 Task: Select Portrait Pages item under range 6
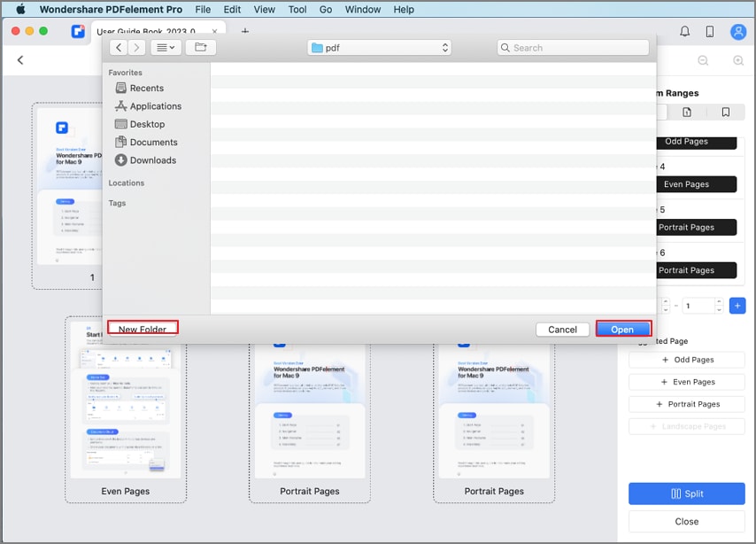696,270
